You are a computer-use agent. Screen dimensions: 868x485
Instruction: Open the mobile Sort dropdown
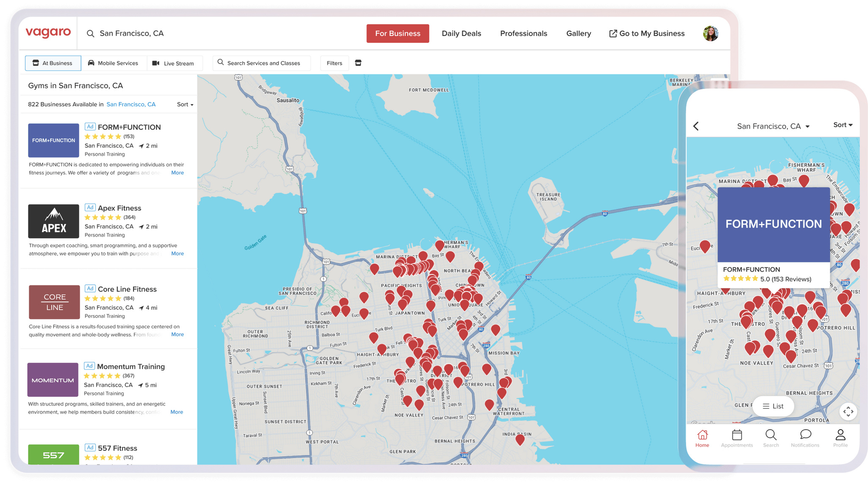[843, 125]
